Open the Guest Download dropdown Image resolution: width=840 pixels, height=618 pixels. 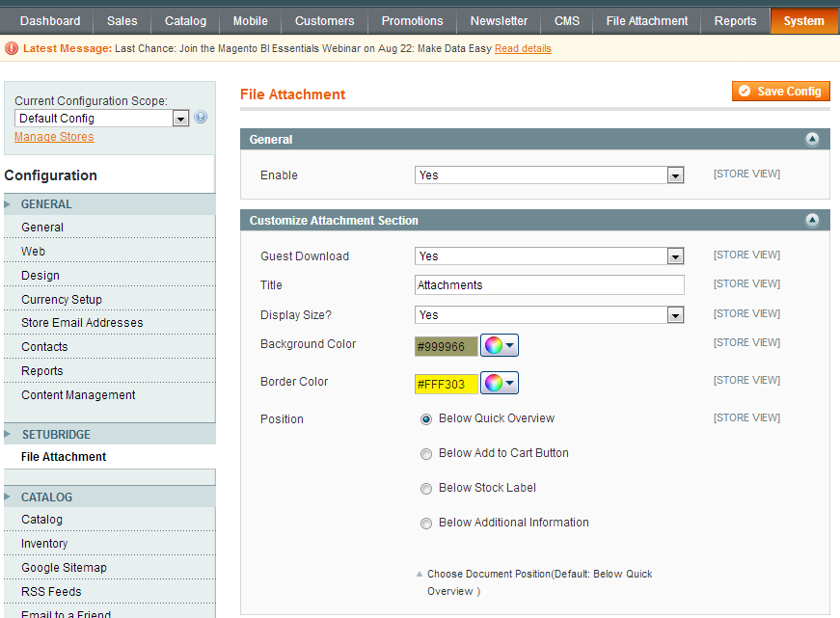click(x=550, y=256)
